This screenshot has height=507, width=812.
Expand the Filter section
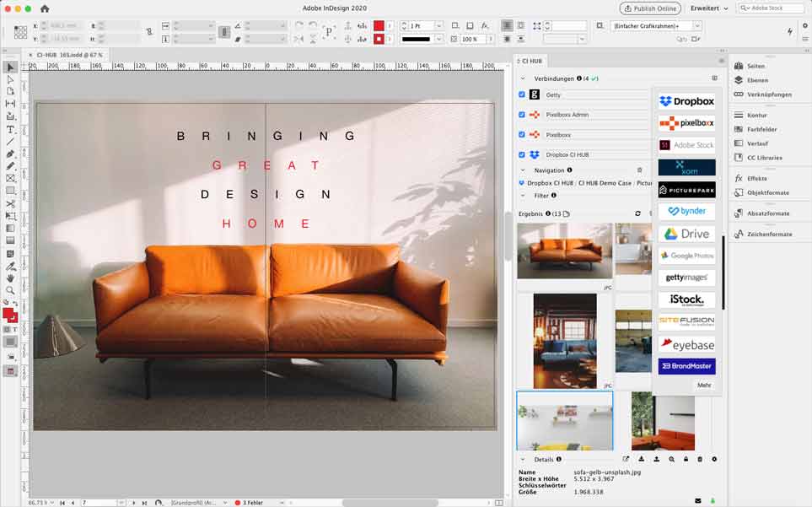pos(523,196)
